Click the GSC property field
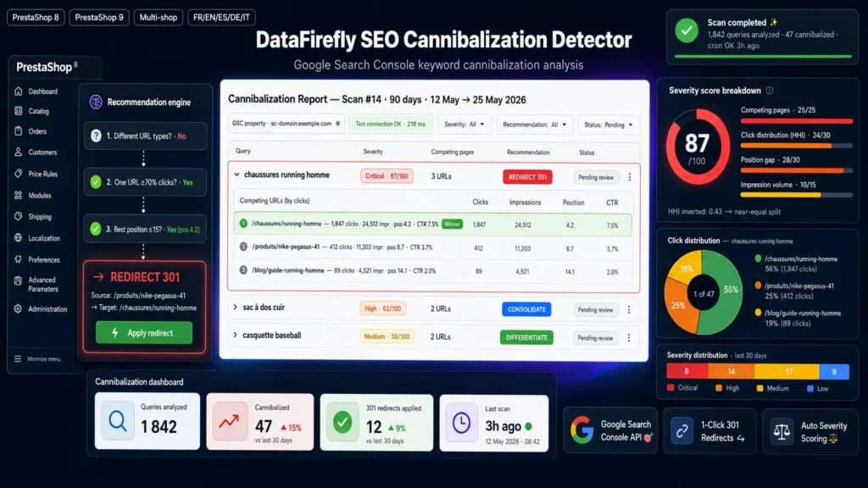The height and width of the screenshot is (488, 868). (x=287, y=124)
